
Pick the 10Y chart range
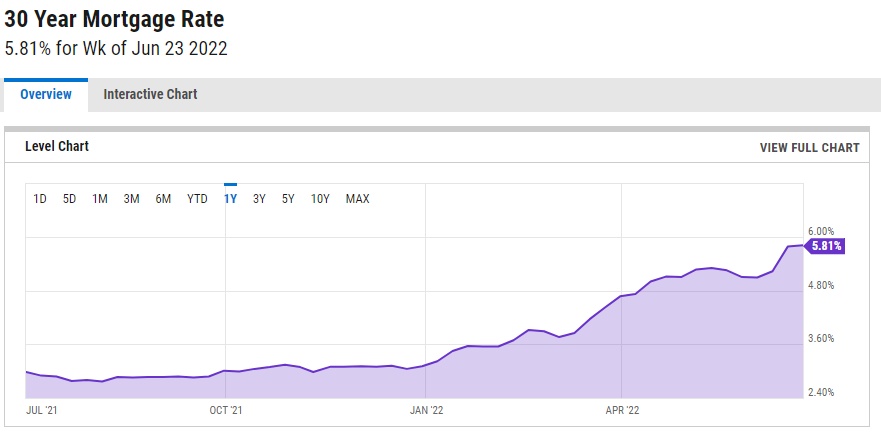320,199
